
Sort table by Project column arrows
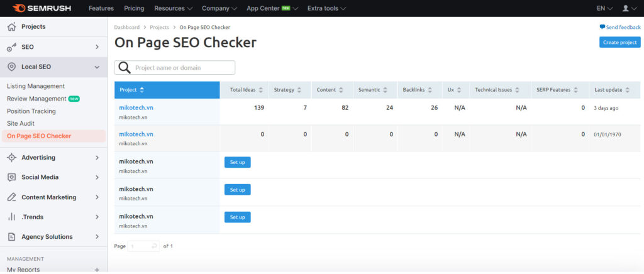pos(142,90)
